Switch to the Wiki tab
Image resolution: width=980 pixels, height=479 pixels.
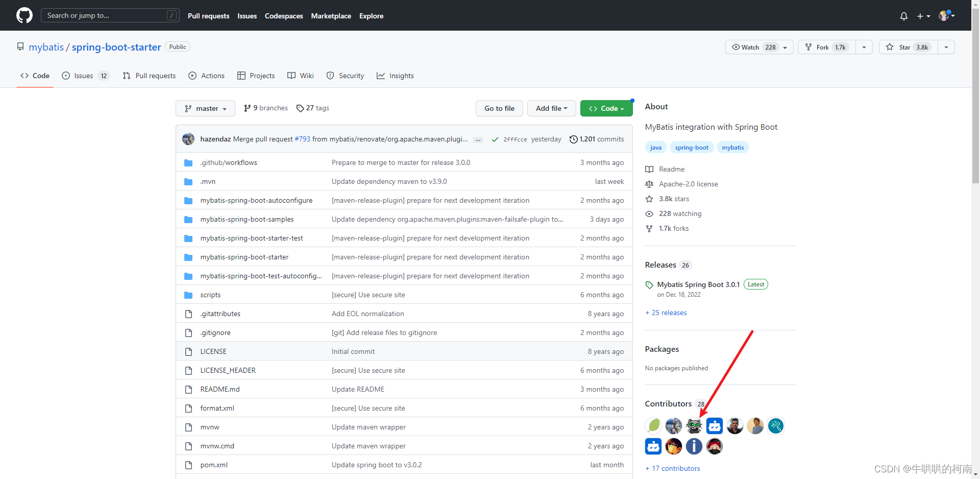[x=301, y=76]
